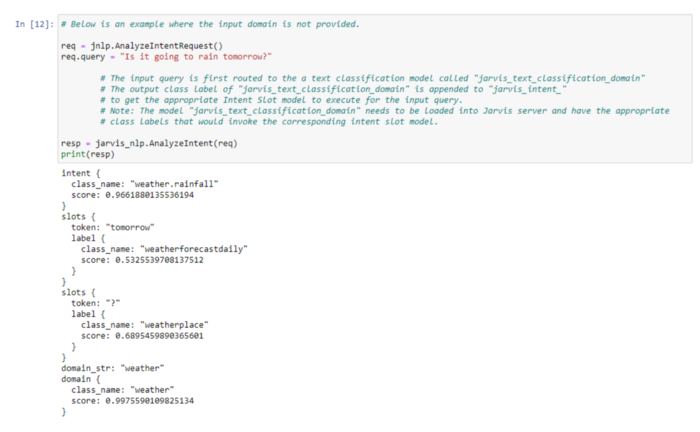Click the query string "Is it going to rain tomorrow?"
This screenshot has height=432, width=700.
coord(196,57)
